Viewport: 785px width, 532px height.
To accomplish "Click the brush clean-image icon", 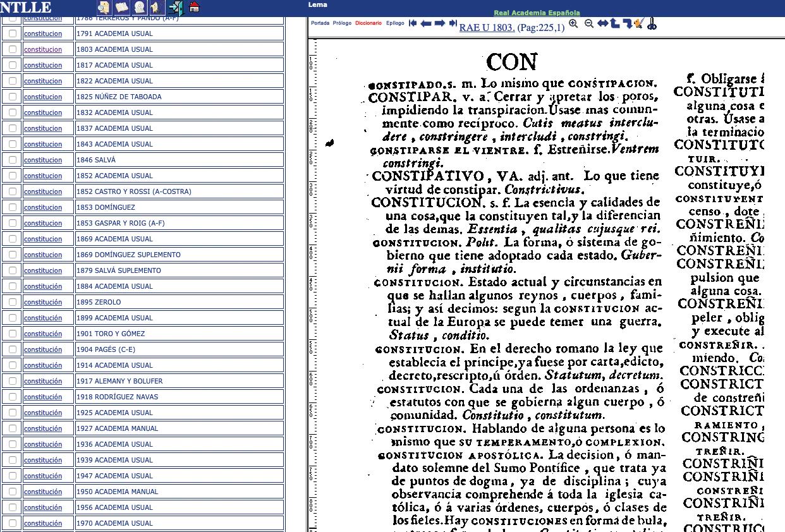I will click(638, 23).
